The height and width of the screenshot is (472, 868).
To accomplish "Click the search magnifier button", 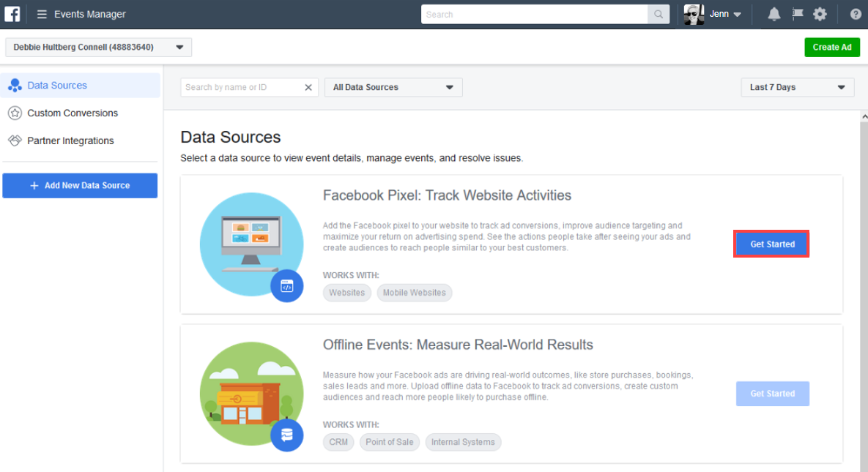I will coord(659,15).
